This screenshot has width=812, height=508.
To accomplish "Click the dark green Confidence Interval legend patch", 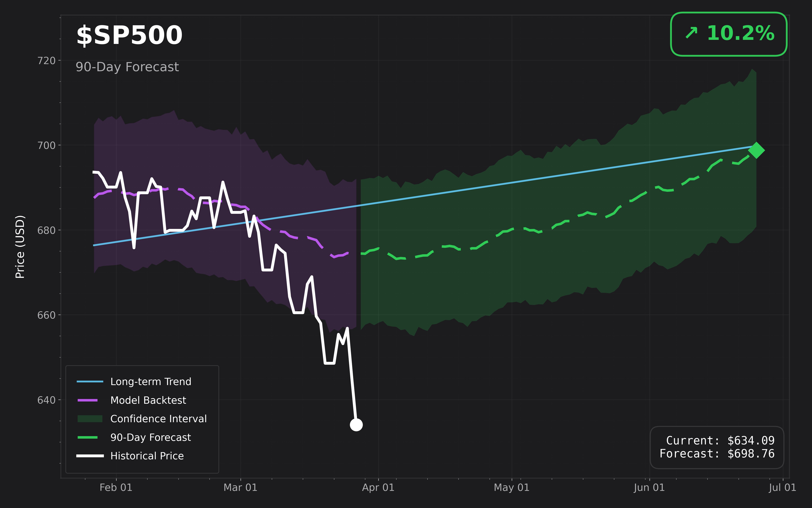I will (x=90, y=419).
